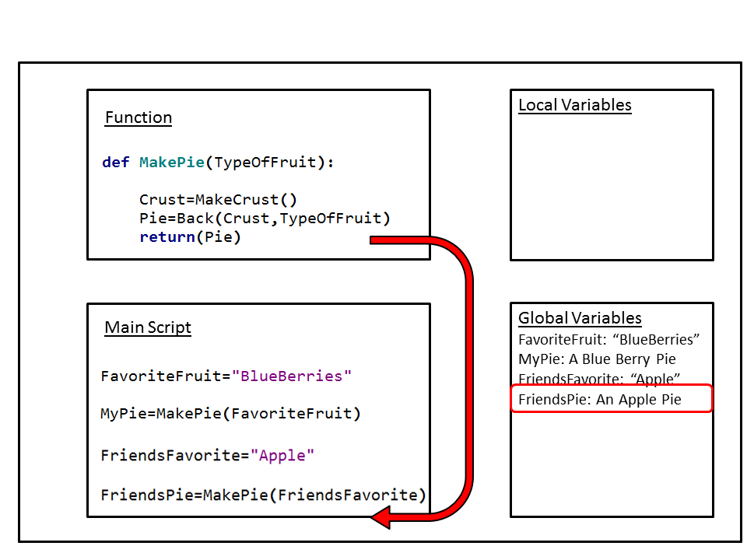
Task: Click the vertical section of the red arrow
Action: point(468,373)
